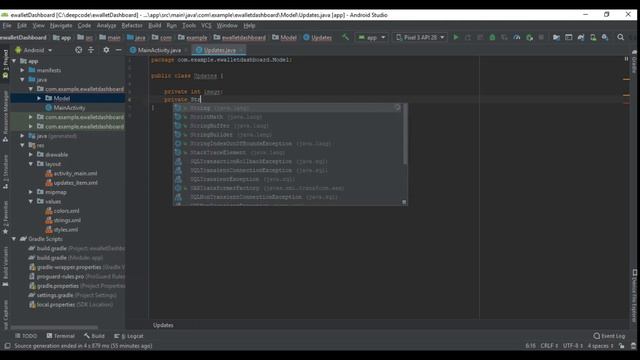
Task: Select colors.xml in the values folder
Action: [x=62, y=211]
